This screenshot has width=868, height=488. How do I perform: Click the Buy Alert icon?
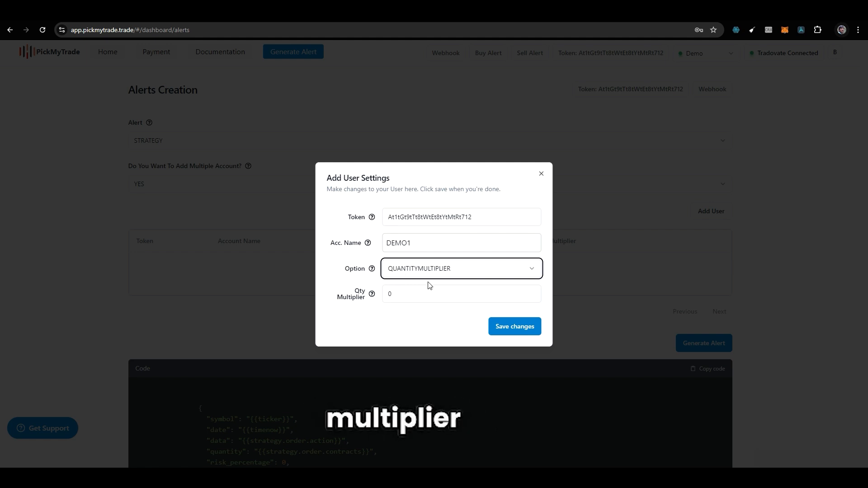488,53
